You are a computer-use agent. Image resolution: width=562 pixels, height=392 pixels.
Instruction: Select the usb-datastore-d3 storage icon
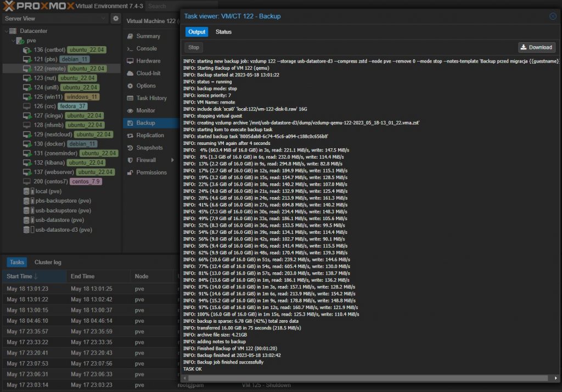[26, 229]
